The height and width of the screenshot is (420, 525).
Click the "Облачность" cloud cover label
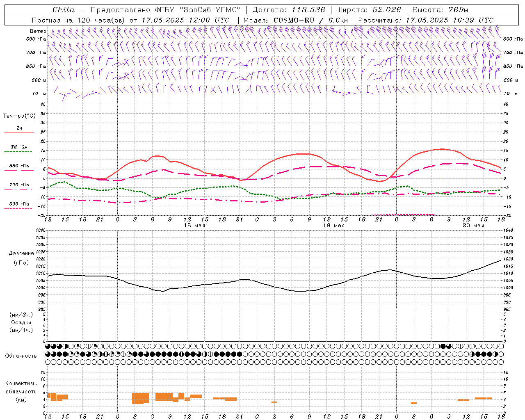[21, 356]
